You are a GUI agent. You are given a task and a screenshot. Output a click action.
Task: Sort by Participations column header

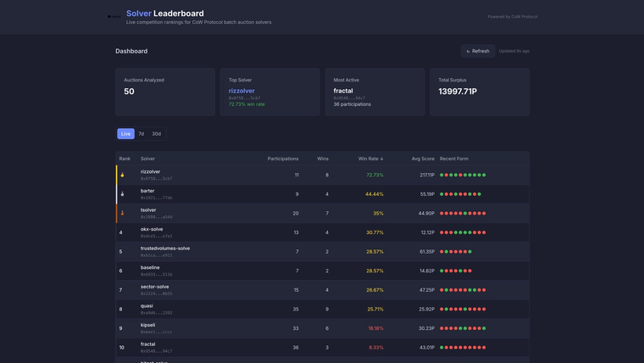pos(283,159)
